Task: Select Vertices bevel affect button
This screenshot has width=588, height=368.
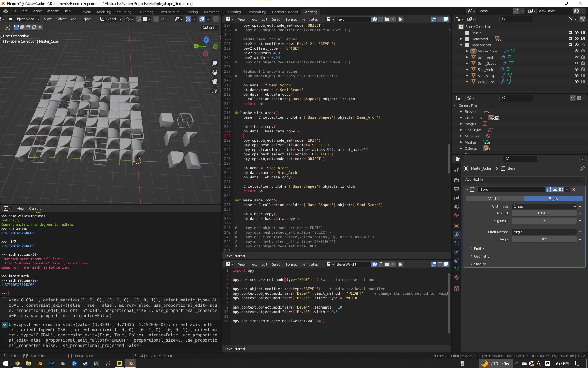Action: (495, 199)
